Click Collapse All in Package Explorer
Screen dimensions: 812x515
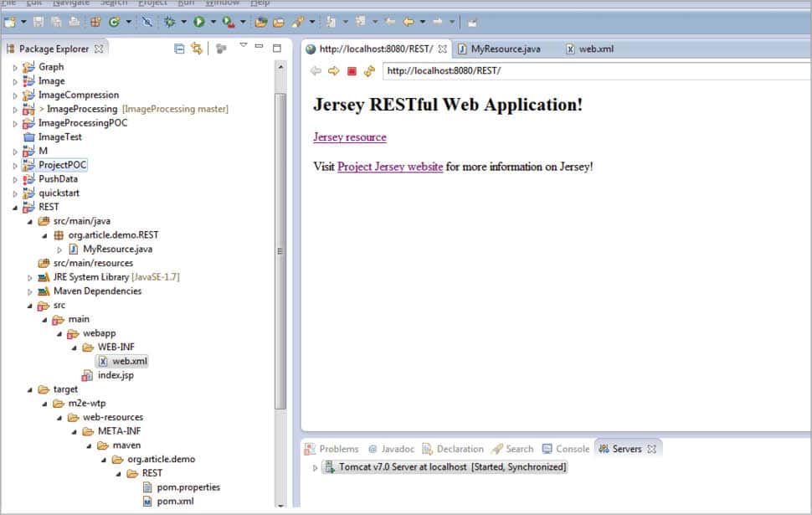[179, 49]
